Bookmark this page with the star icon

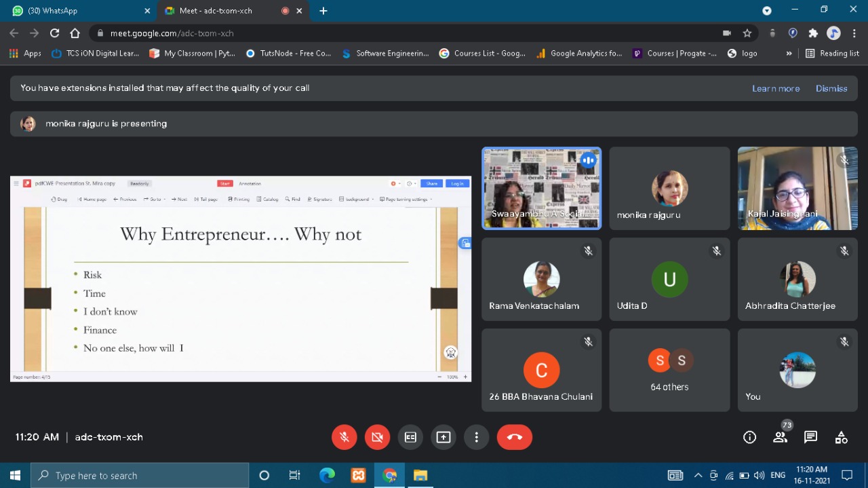click(747, 33)
